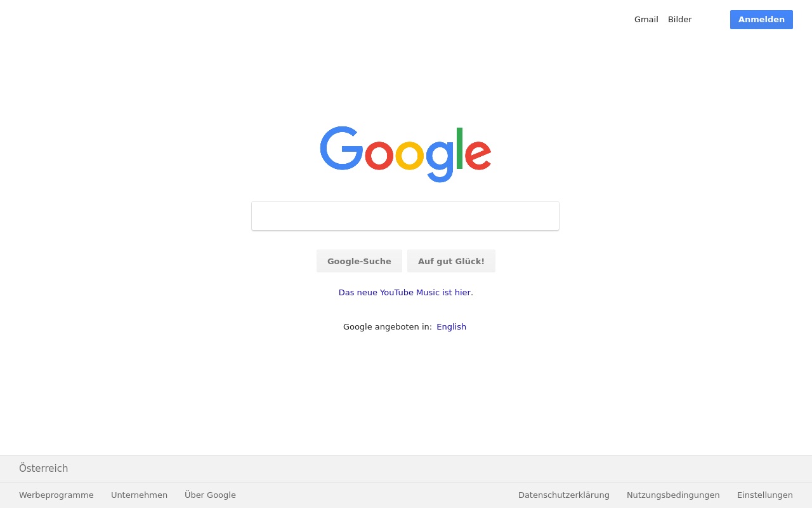Click the Auf gut Glück! button
Screen dimensions: 812x508
pos(451,261)
